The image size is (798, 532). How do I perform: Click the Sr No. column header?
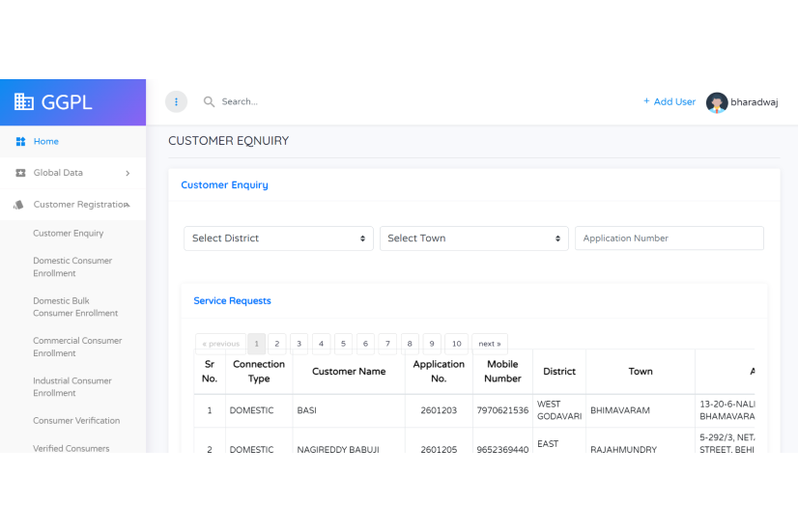point(210,372)
